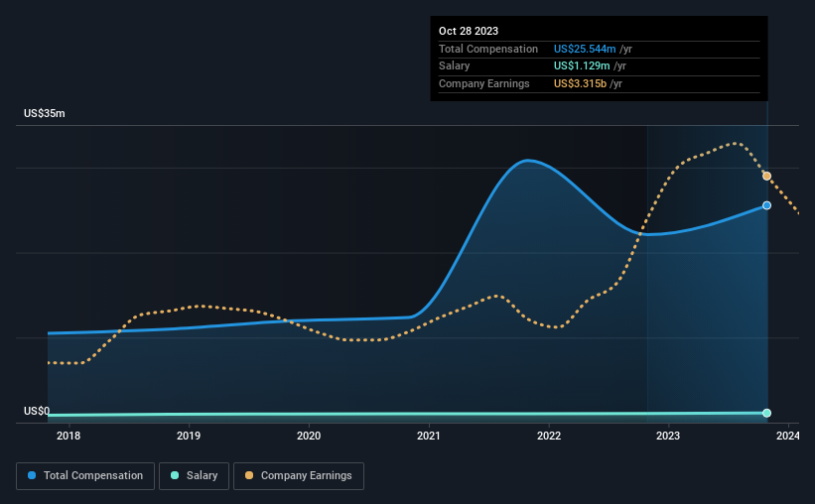
Task: Toggle the Salary legend button
Action: (x=194, y=476)
